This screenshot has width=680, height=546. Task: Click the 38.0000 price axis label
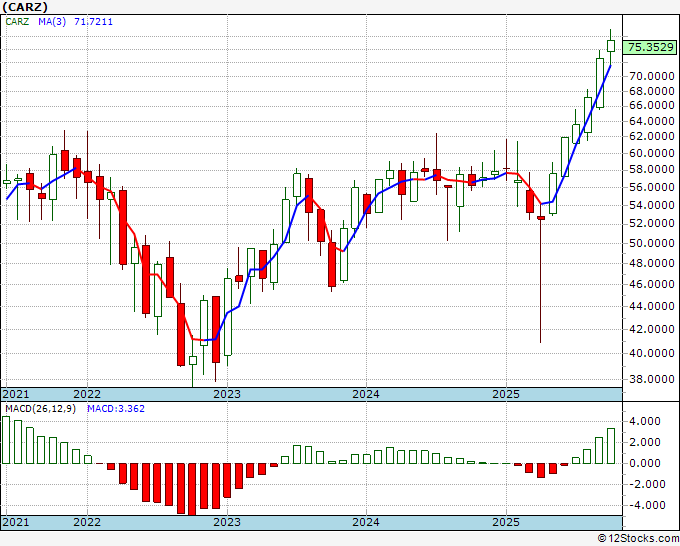click(651, 379)
